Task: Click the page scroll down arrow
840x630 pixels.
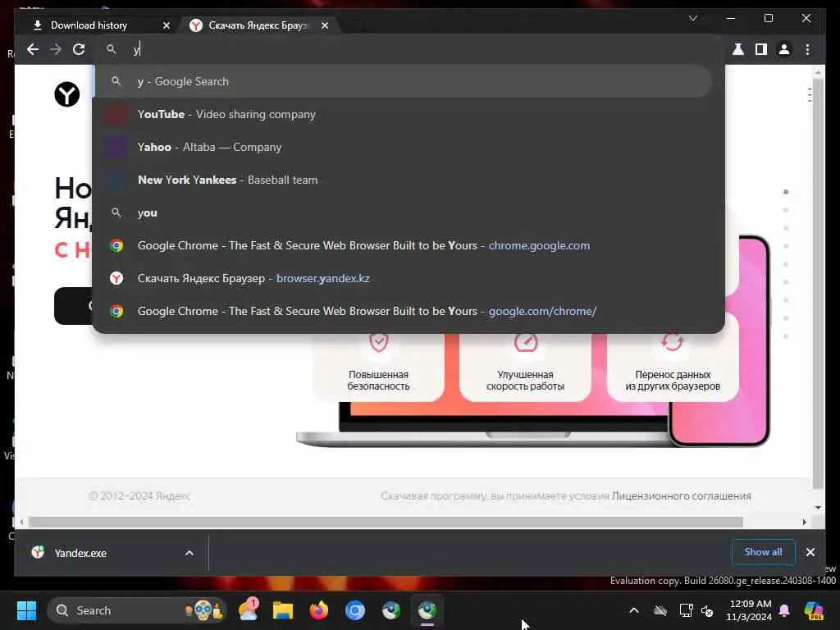Action: click(x=818, y=507)
